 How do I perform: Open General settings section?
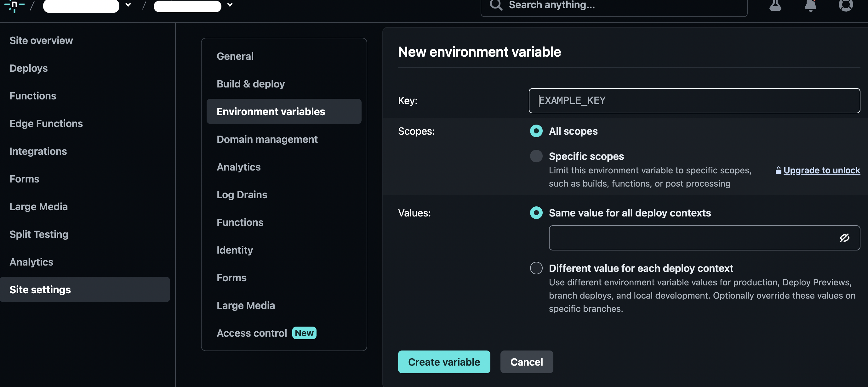[x=235, y=56]
